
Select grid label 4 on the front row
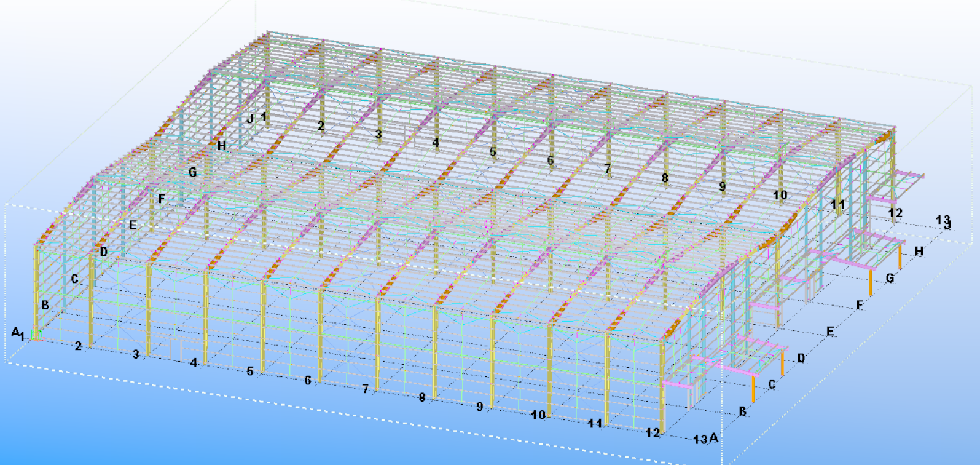[194, 363]
